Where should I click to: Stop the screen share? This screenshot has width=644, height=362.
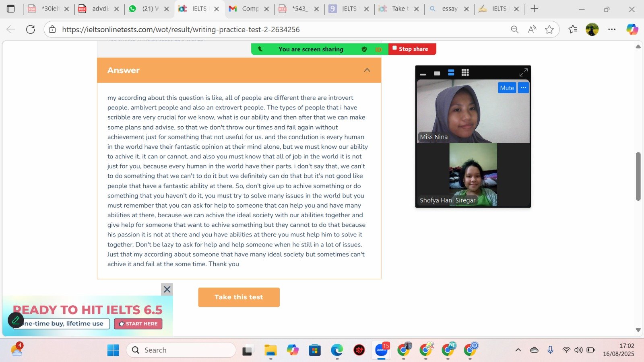[412, 49]
